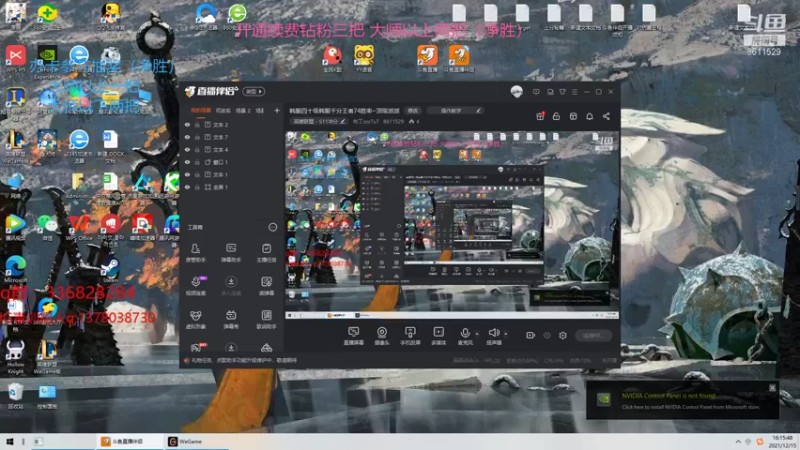Open Steam icon on the desktop
The height and width of the screenshot is (450, 800).
(x=110, y=269)
